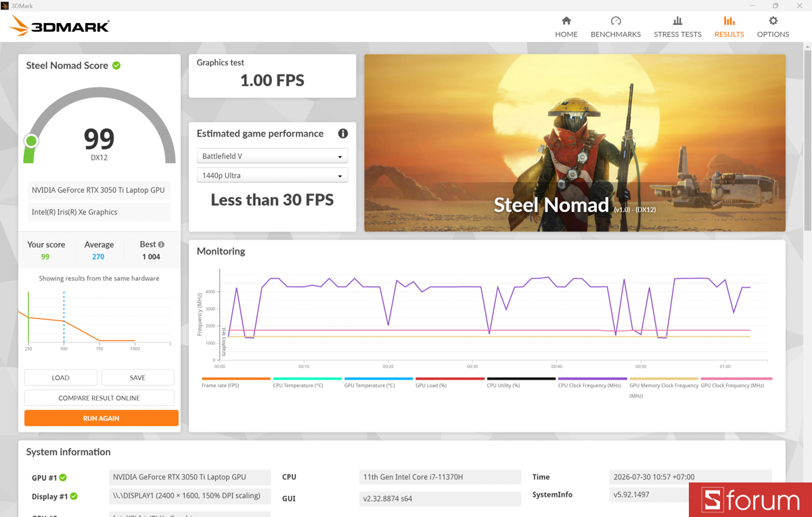Click the RUN AGAIN button
Image resolution: width=812 pixels, height=517 pixels.
coord(101,418)
